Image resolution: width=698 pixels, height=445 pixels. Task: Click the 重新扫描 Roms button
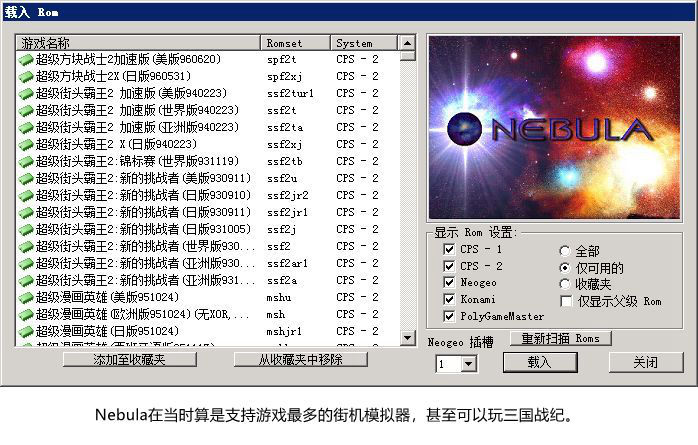pyautogui.click(x=560, y=339)
